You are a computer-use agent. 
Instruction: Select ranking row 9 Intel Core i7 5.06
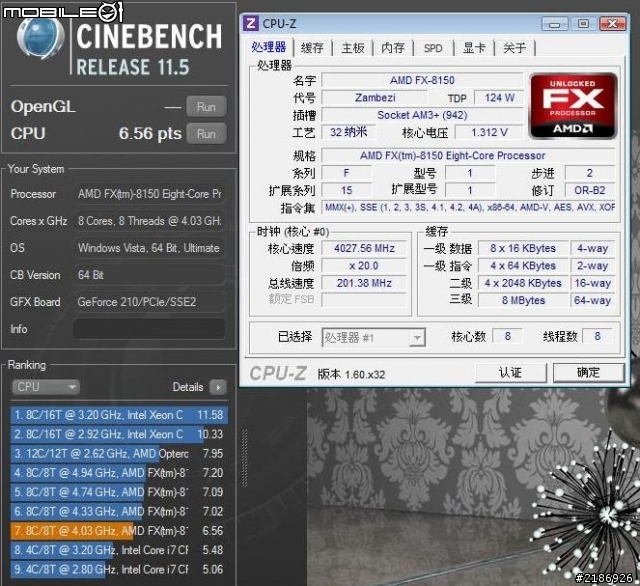pos(119,569)
